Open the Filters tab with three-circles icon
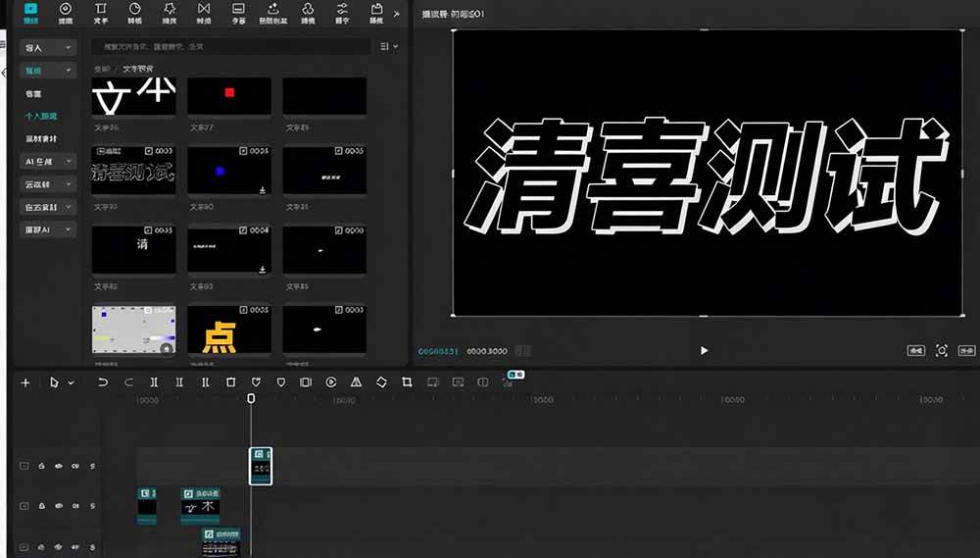Viewport: 980px width, 558px height. pyautogui.click(x=308, y=13)
